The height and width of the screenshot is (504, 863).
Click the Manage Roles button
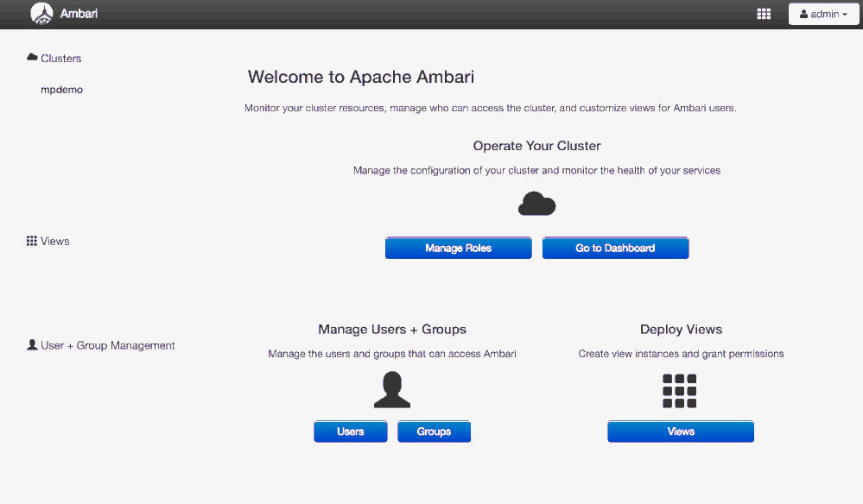click(459, 248)
